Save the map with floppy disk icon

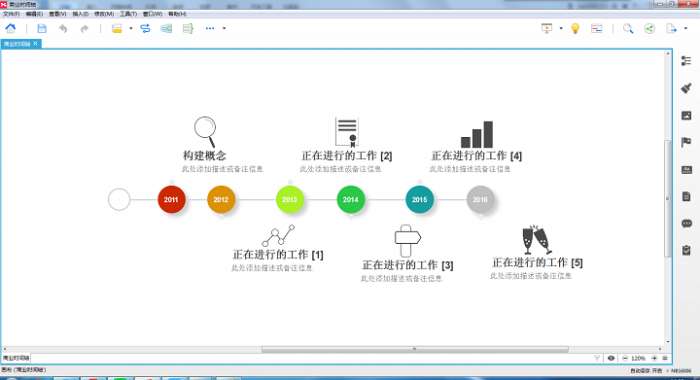[42, 29]
